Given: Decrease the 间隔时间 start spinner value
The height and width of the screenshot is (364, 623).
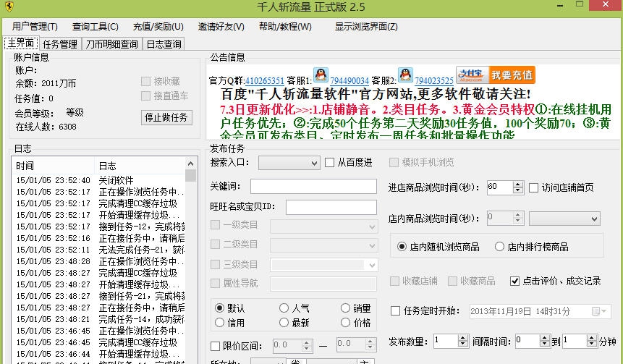Looking at the screenshot, I should (545, 344).
